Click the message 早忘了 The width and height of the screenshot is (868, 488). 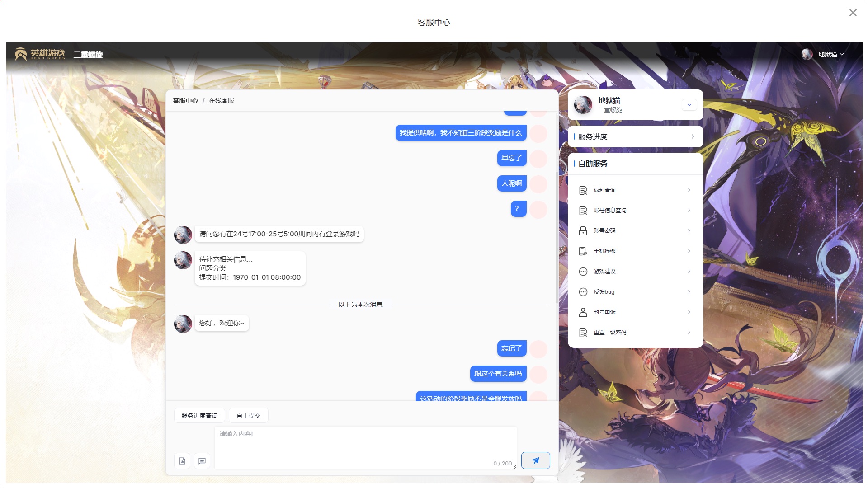(512, 158)
